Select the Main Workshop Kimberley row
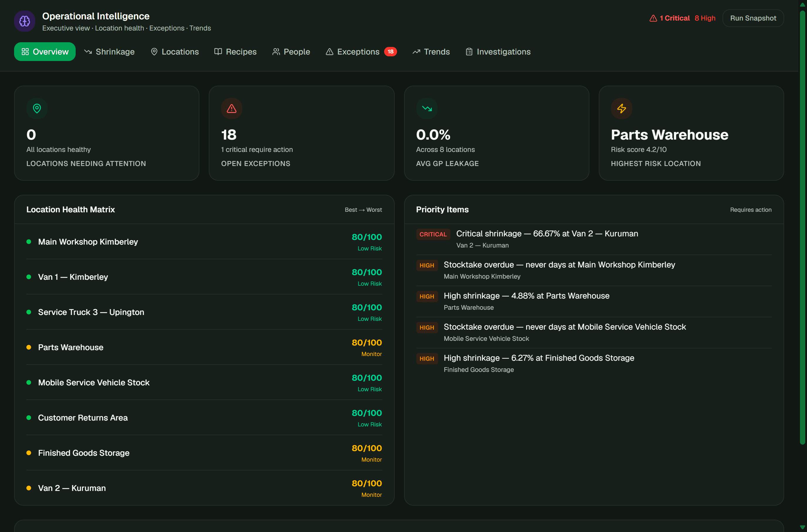 204,242
